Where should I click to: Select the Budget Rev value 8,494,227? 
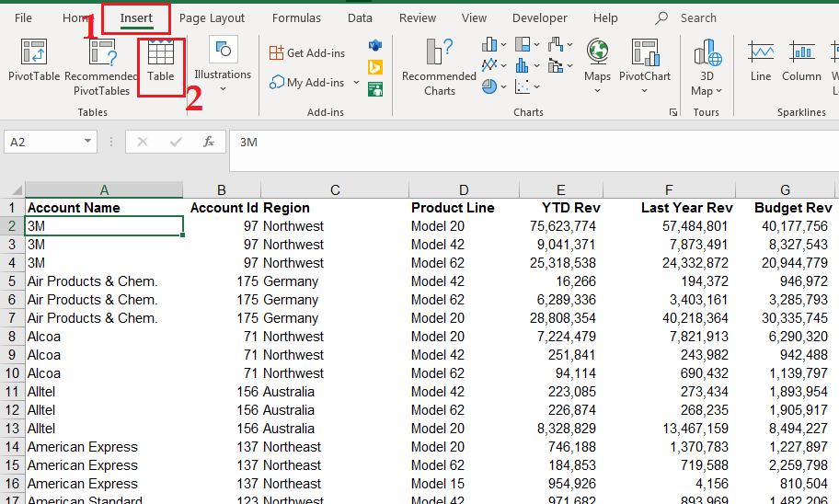(x=785, y=429)
